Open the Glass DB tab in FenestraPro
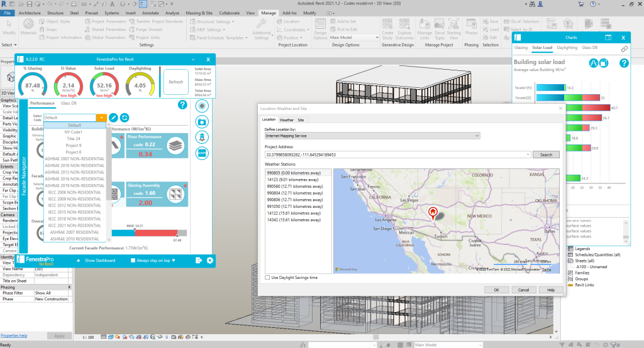 pyautogui.click(x=69, y=103)
